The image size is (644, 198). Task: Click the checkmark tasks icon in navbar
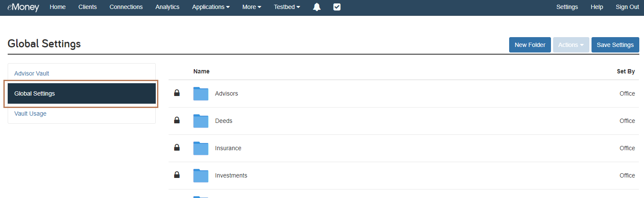[337, 7]
